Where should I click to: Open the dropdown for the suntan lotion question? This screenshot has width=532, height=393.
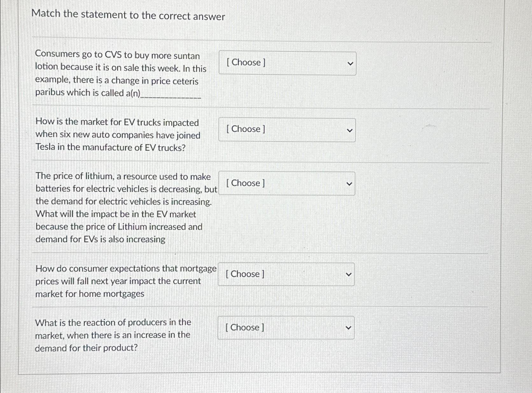pyautogui.click(x=287, y=63)
